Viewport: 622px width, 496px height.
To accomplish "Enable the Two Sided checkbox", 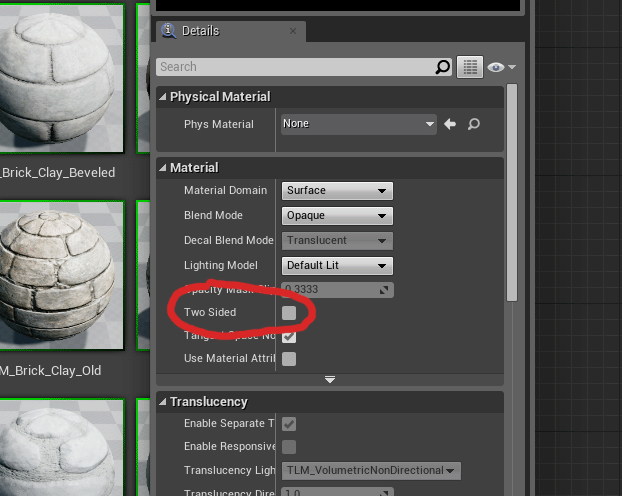I will tap(289, 313).
